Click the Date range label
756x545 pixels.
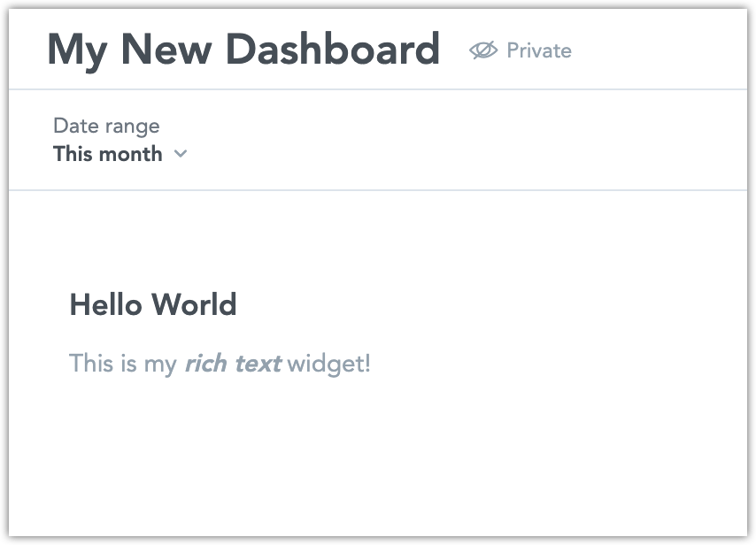click(x=105, y=126)
